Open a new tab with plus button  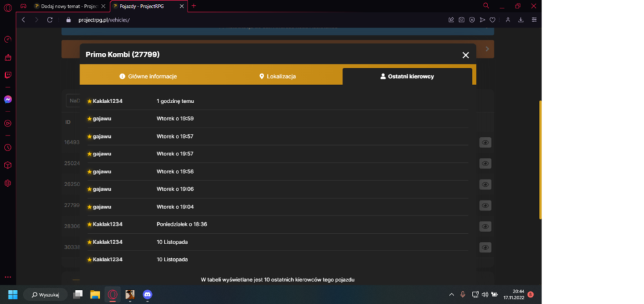pyautogui.click(x=194, y=6)
